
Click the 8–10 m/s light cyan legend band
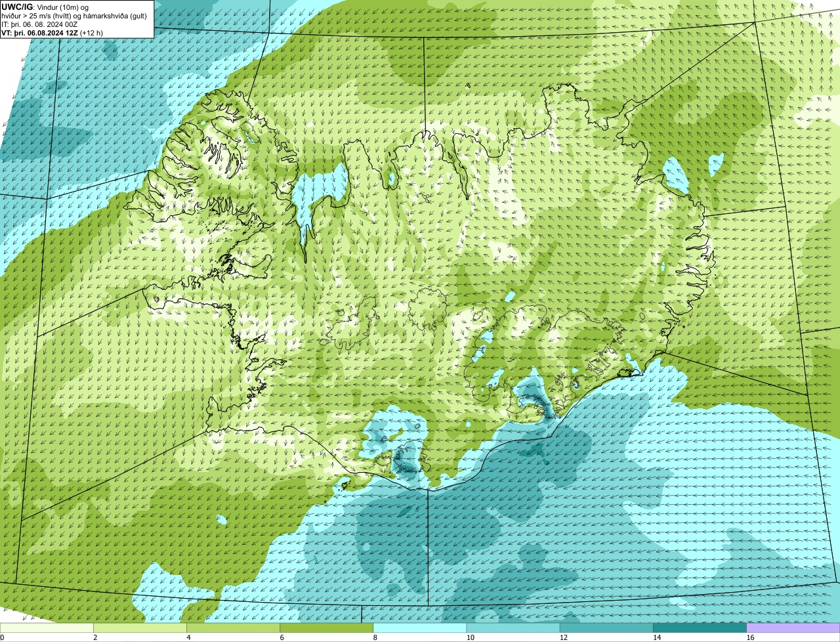click(420, 628)
